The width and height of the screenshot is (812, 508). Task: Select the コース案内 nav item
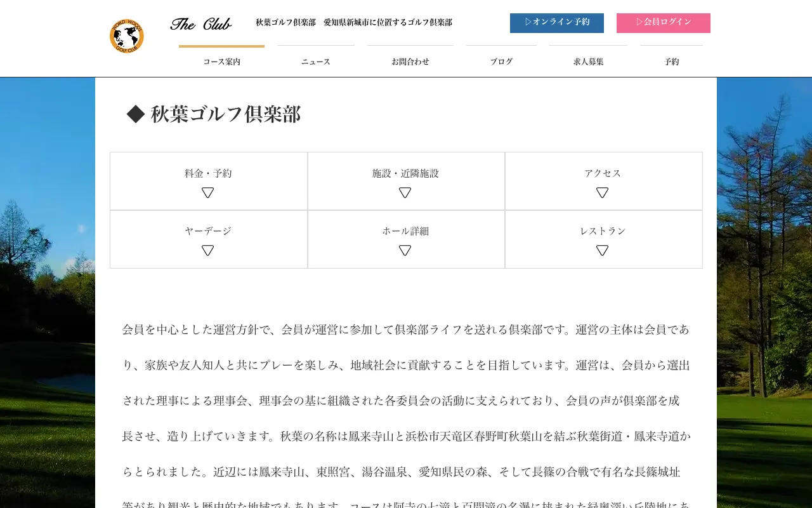(x=221, y=62)
